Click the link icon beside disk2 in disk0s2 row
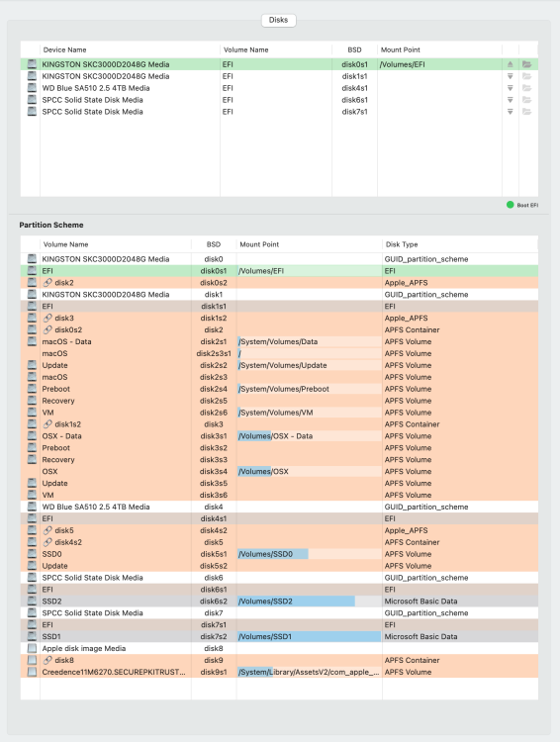The image size is (560, 742). pos(47,283)
